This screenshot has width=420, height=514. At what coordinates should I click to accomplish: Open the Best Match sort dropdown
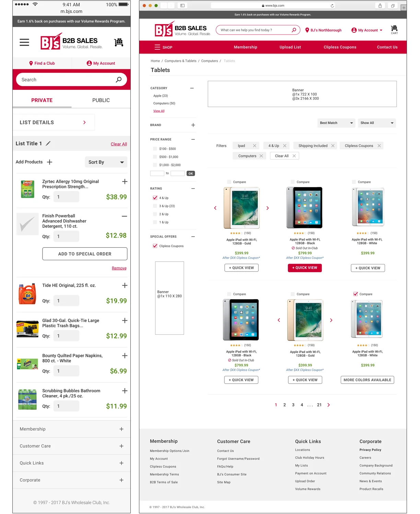click(x=336, y=123)
